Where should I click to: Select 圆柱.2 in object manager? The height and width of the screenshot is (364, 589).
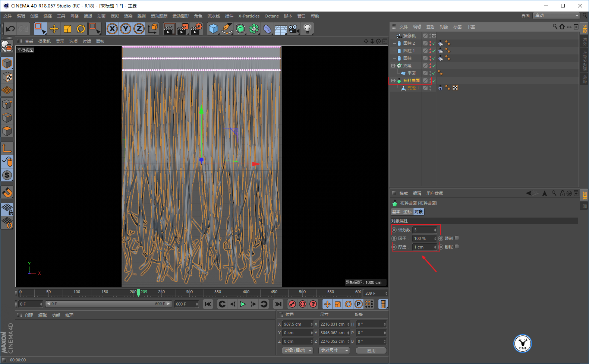point(409,43)
